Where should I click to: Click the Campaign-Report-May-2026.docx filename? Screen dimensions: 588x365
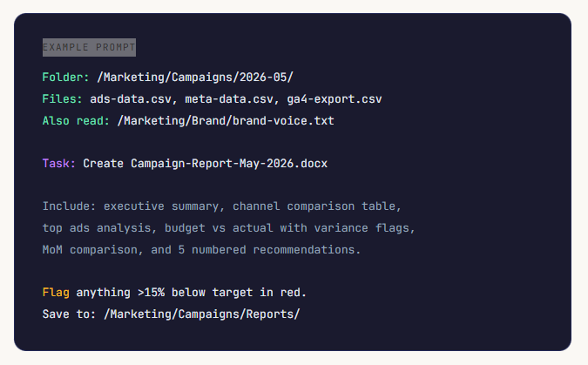(229, 164)
